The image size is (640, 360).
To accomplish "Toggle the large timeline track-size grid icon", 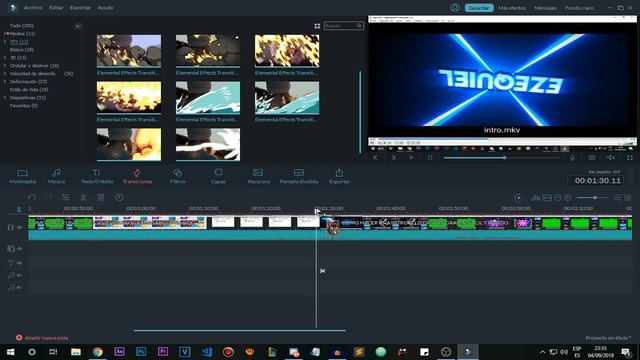I will (x=628, y=198).
